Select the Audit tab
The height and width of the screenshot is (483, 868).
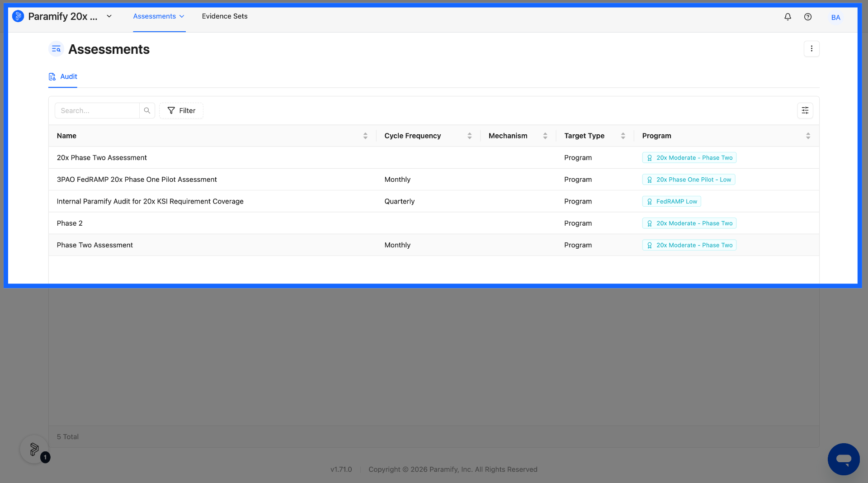coord(63,76)
